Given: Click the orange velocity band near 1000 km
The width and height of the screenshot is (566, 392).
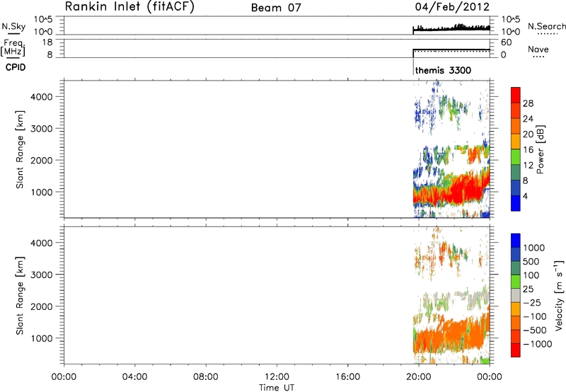Looking at the screenshot, I should tap(451, 334).
